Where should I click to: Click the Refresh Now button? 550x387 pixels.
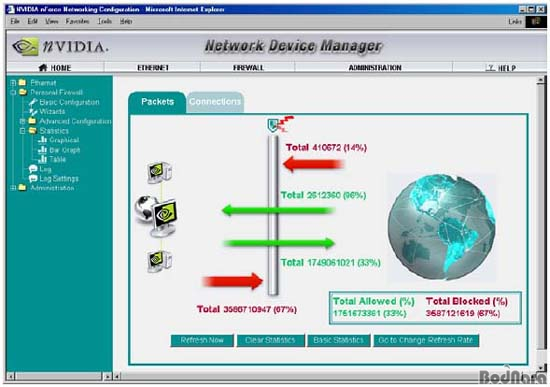point(202,340)
